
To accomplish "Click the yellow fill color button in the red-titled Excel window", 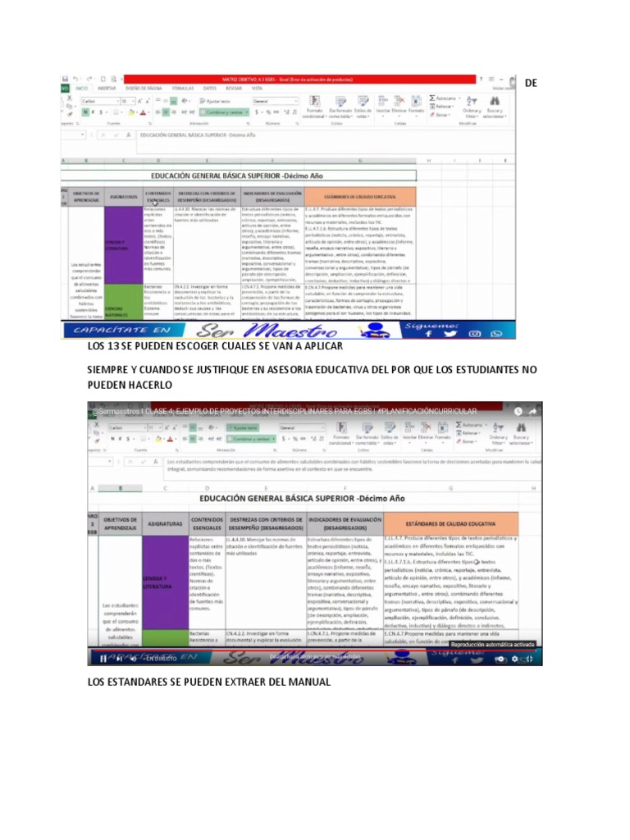I will (x=130, y=112).
